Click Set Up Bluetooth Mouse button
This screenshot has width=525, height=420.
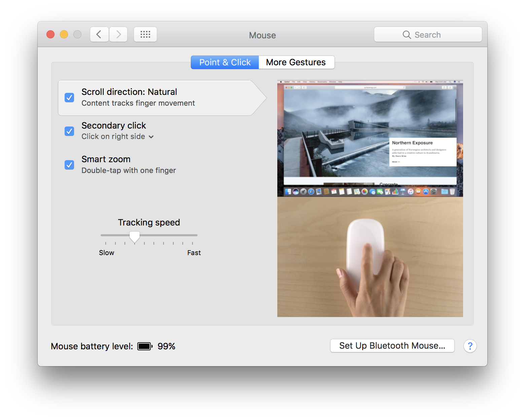coord(392,346)
